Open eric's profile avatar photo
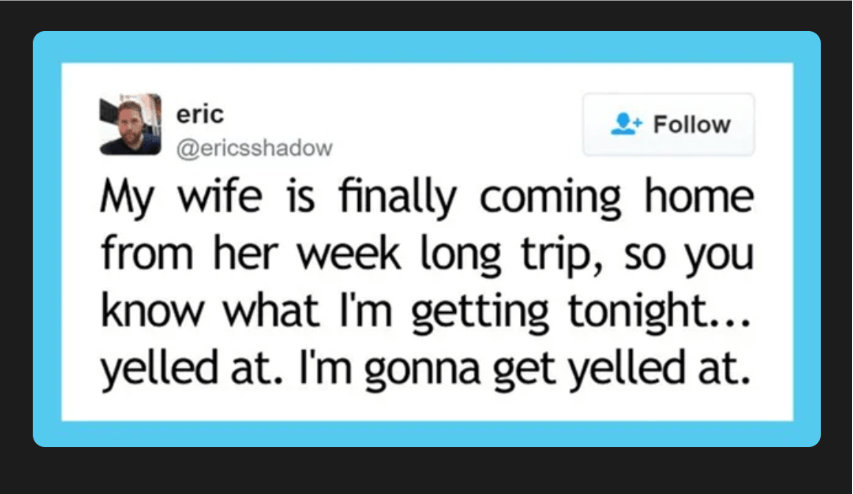This screenshot has height=494, width=853. [130, 124]
